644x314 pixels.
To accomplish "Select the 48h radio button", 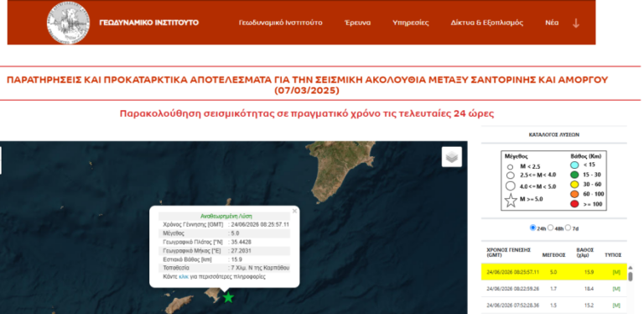I will tap(550, 228).
